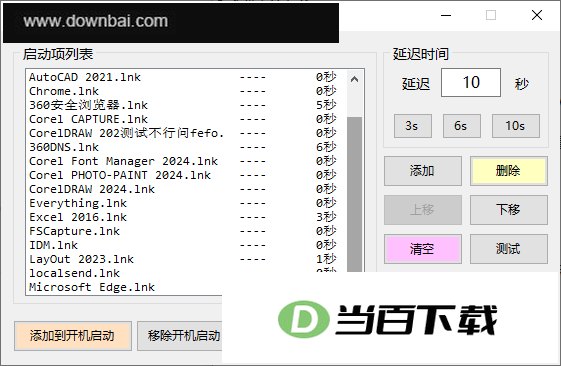Select the CorelDRAW 202测试不行问fefo. entry
561x366 pixels.
pos(186,133)
